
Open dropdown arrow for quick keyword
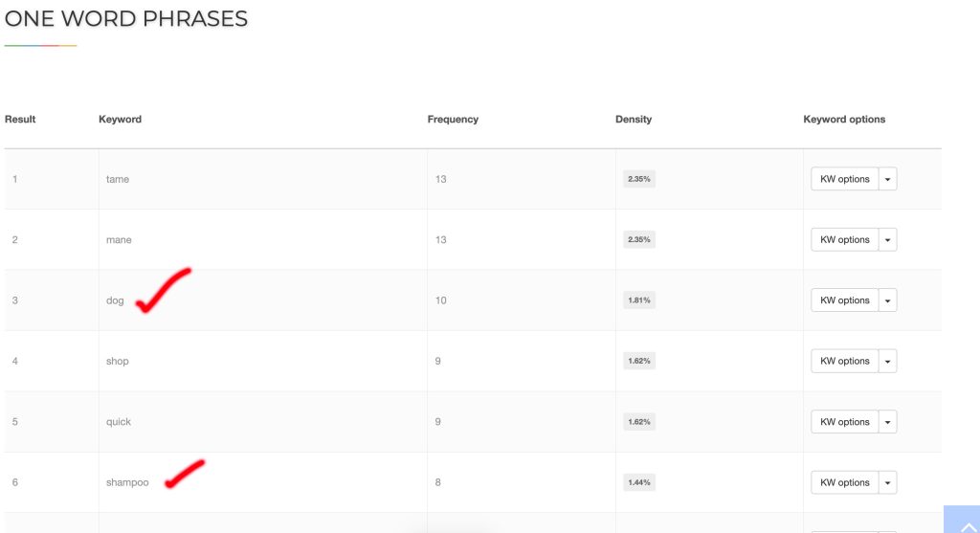point(888,422)
